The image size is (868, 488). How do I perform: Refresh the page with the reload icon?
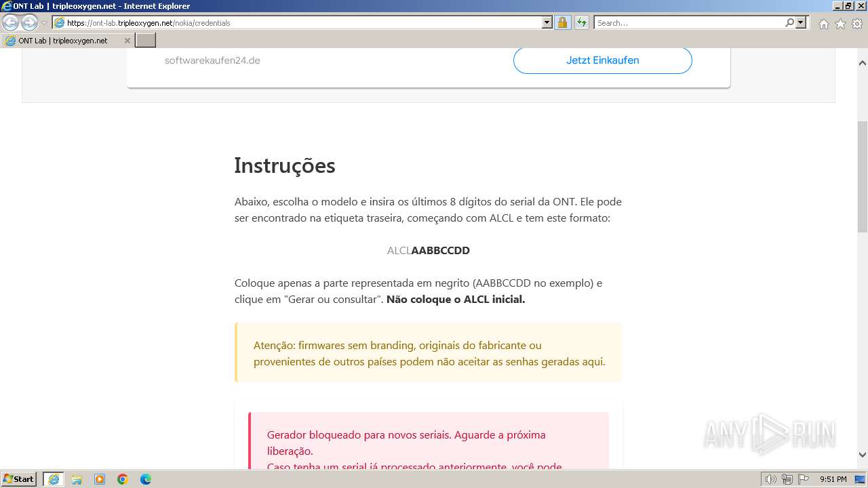pos(581,22)
